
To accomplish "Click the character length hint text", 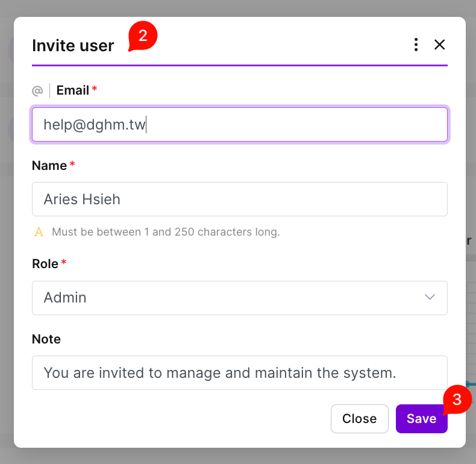I will tap(166, 232).
